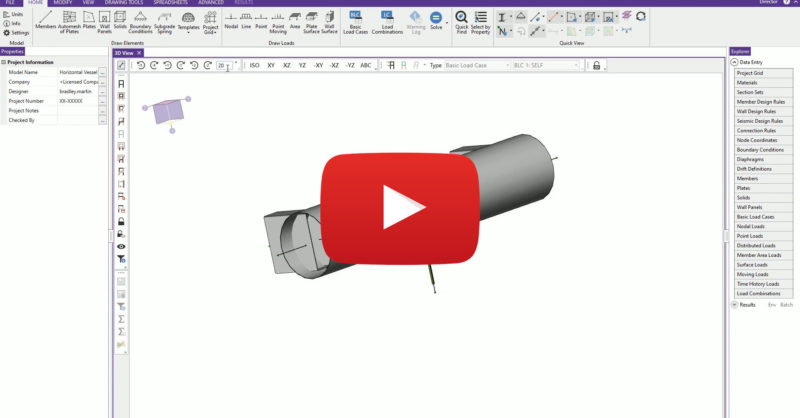The width and height of the screenshot is (800, 418).
Task: Toggle the eye visibility icon in left toolbar
Action: click(x=121, y=246)
